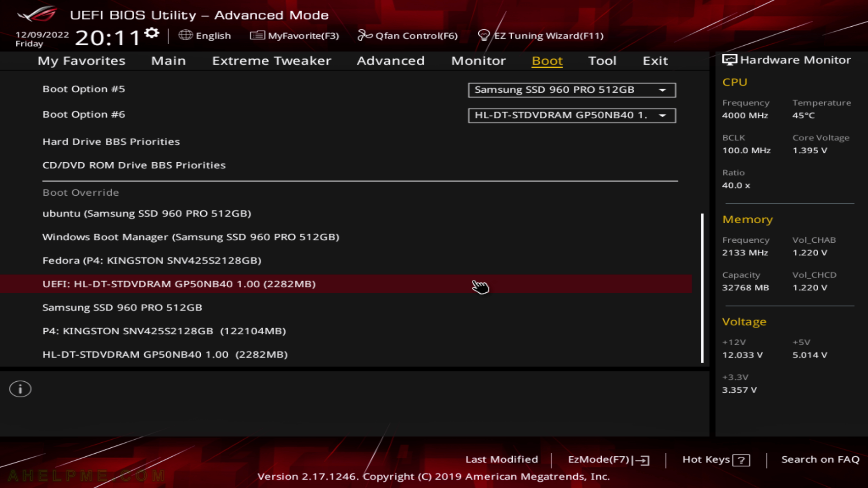
Task: Select the Boot tab in menu
Action: coord(547,60)
